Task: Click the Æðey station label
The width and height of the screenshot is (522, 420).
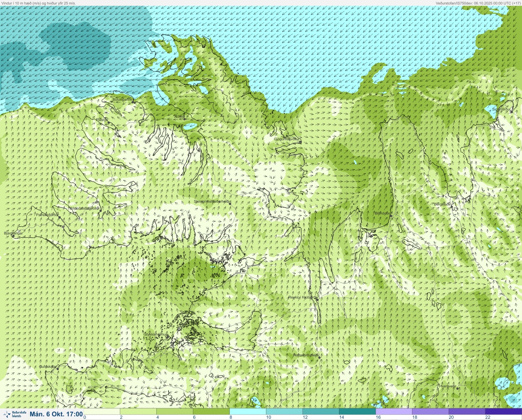Action: click(x=179, y=117)
